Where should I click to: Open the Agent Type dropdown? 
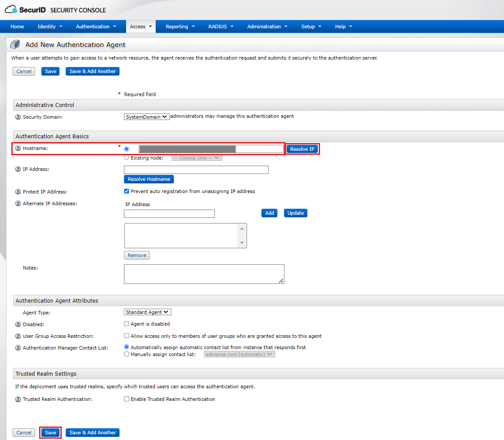point(147,312)
